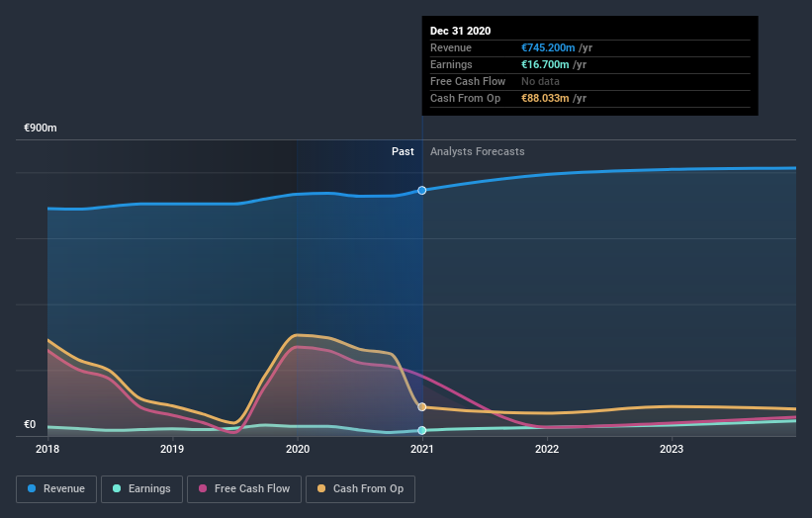Click the Earnings row label in tooltip
Image resolution: width=812 pixels, height=518 pixels.
pos(451,64)
